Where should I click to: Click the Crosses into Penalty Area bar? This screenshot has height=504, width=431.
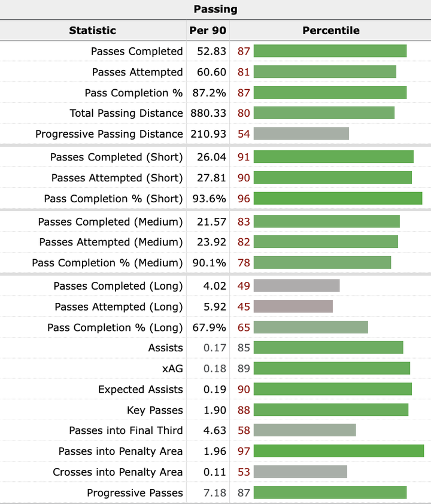coord(300,472)
